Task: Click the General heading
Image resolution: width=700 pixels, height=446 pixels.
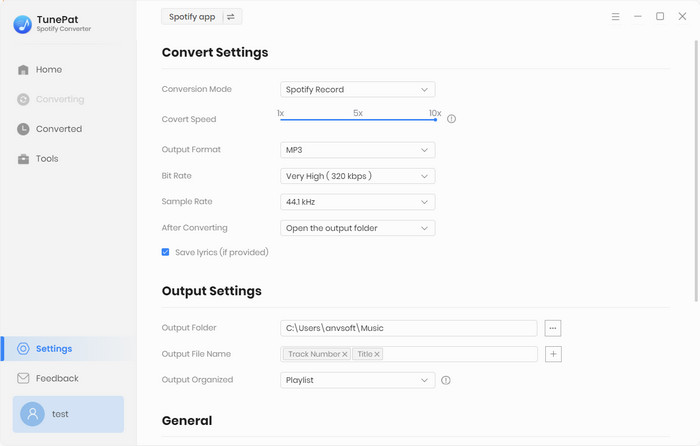Action: pos(187,421)
